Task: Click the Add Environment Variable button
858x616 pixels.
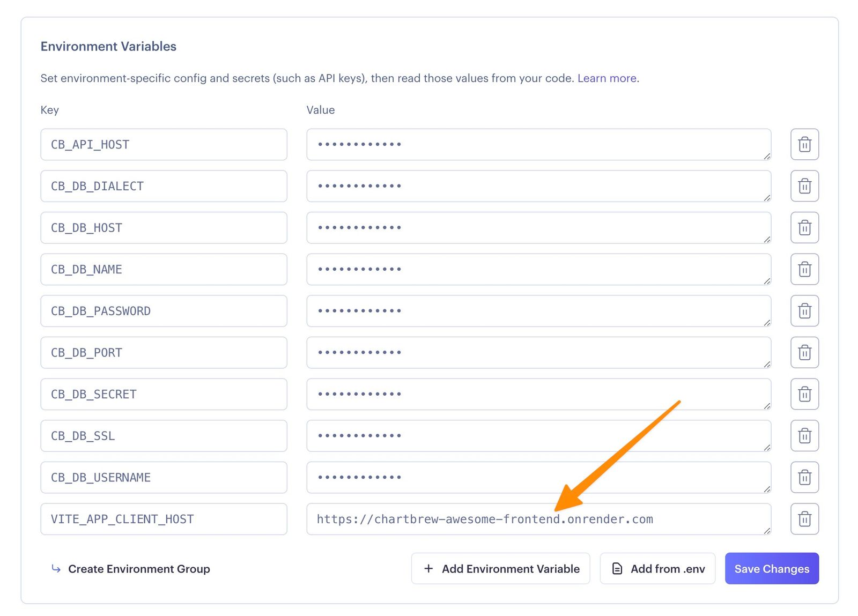Action: (500, 568)
